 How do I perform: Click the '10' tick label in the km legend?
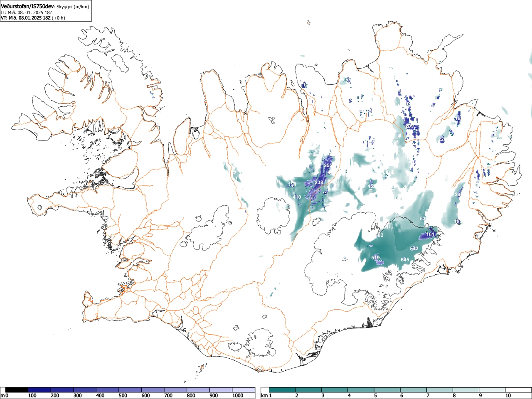[x=508, y=396]
